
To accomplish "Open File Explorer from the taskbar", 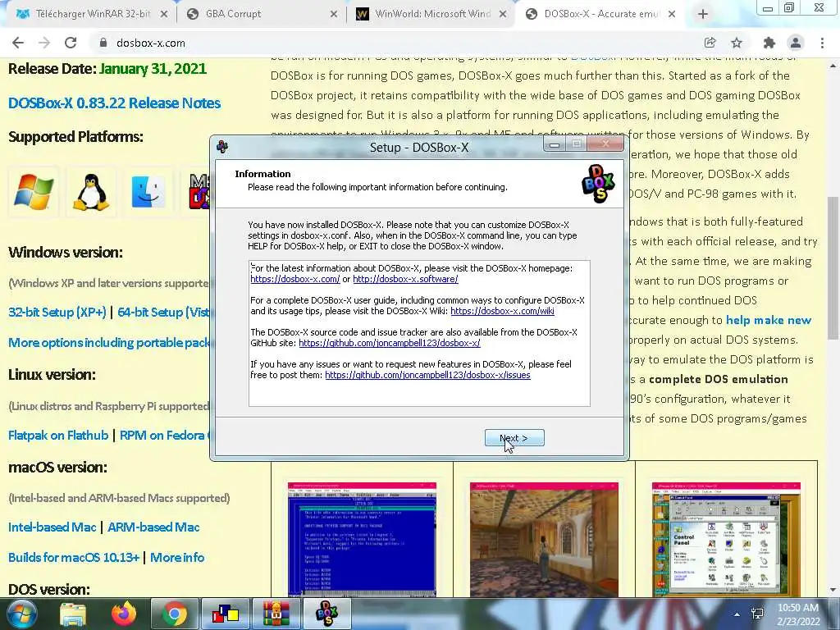I will click(x=73, y=614).
